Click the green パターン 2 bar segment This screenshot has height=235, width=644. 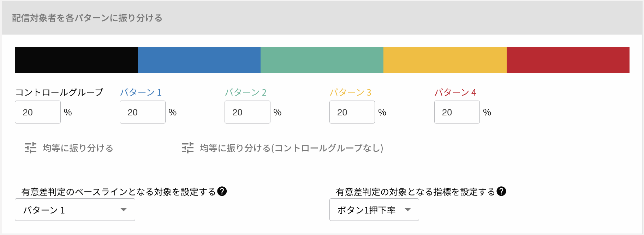(322, 60)
